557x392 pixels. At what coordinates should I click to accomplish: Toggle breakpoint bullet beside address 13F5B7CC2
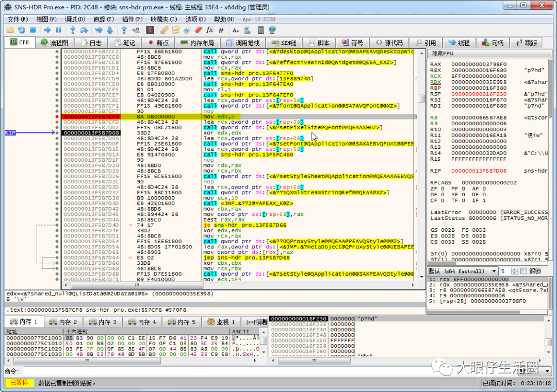57,52
